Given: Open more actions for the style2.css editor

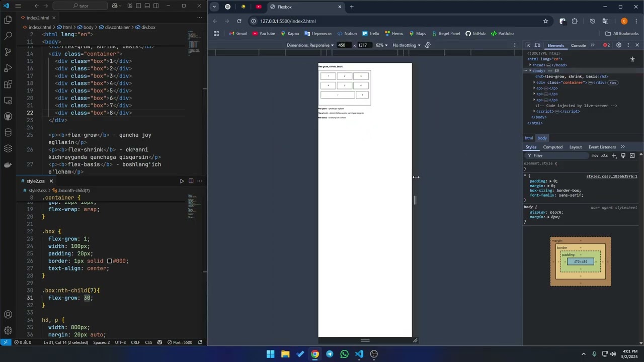Looking at the screenshot, I should click(x=200, y=181).
